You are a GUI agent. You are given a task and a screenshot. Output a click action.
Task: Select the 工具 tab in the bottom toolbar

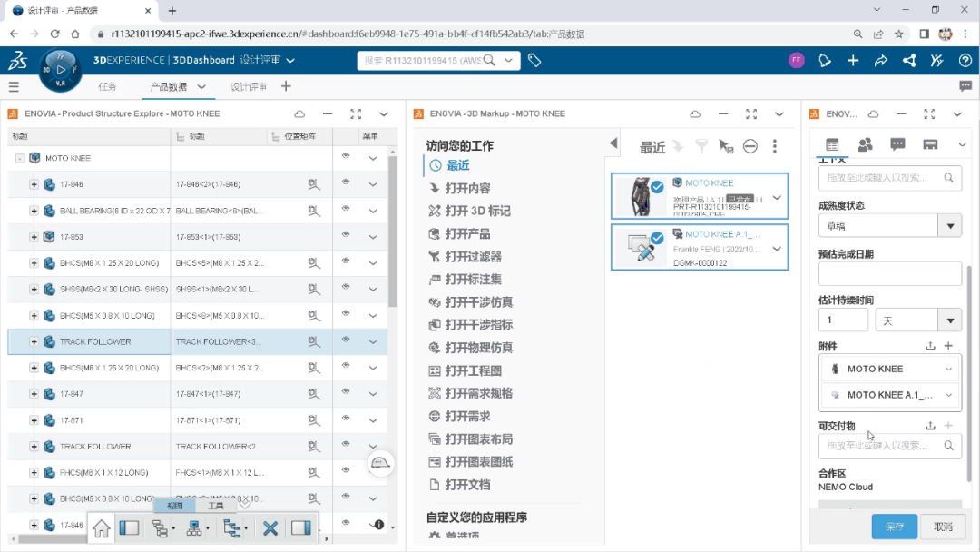point(215,506)
